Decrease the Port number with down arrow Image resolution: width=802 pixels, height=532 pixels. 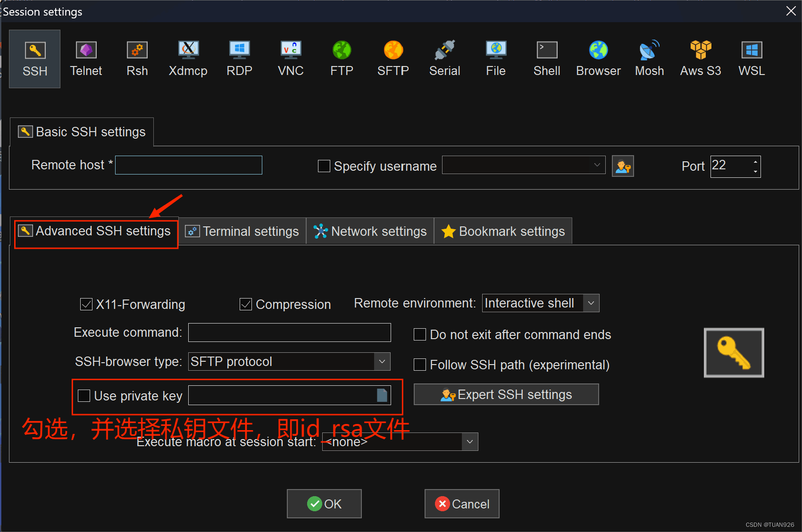tap(755, 172)
